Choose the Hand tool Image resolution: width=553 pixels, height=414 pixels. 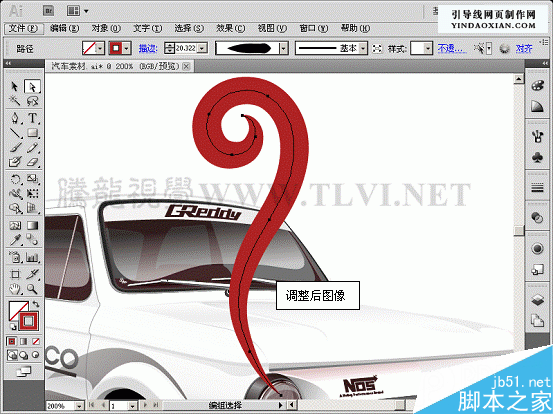[x=14, y=289]
